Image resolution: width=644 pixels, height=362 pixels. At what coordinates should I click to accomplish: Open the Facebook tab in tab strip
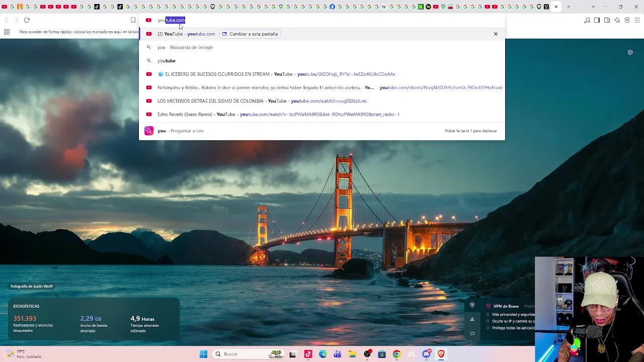pos(332,7)
